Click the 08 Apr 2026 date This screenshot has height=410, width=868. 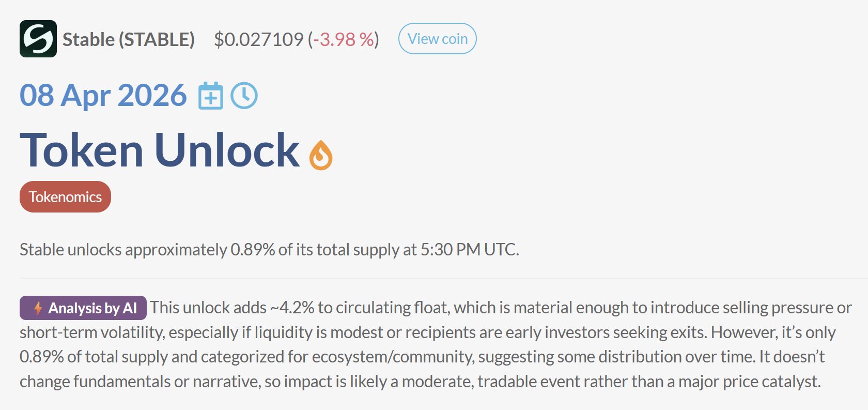coord(103,96)
